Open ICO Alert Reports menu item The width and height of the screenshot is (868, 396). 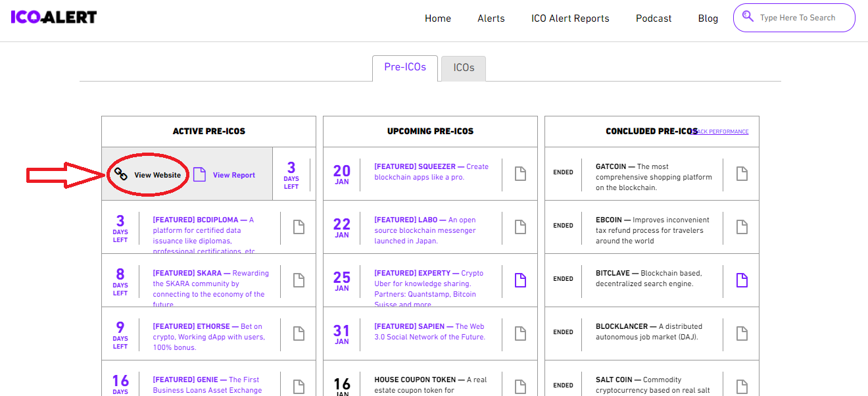click(x=570, y=18)
